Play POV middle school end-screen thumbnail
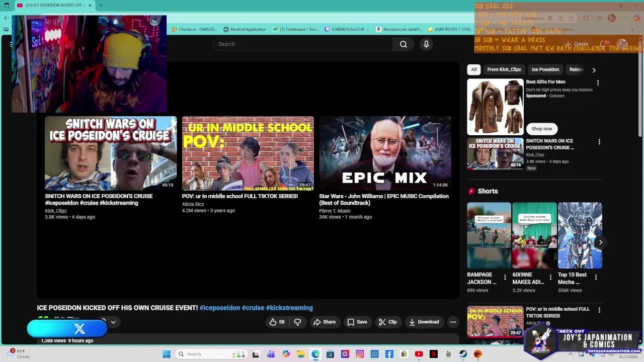The height and width of the screenshot is (362, 644). [248, 153]
